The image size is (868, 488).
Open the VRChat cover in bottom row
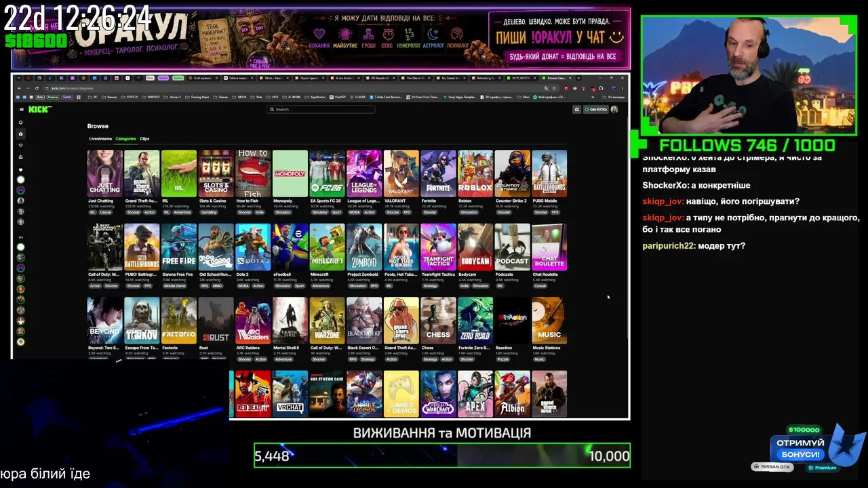[290, 393]
